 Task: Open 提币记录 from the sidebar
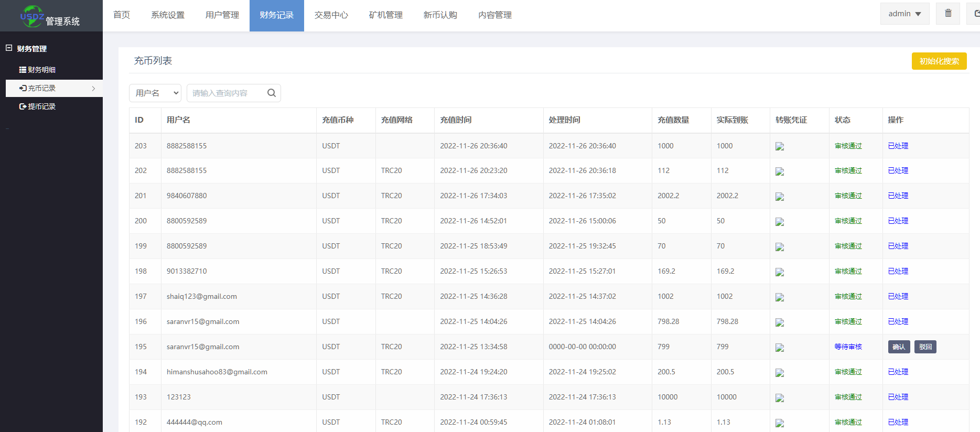pos(38,106)
